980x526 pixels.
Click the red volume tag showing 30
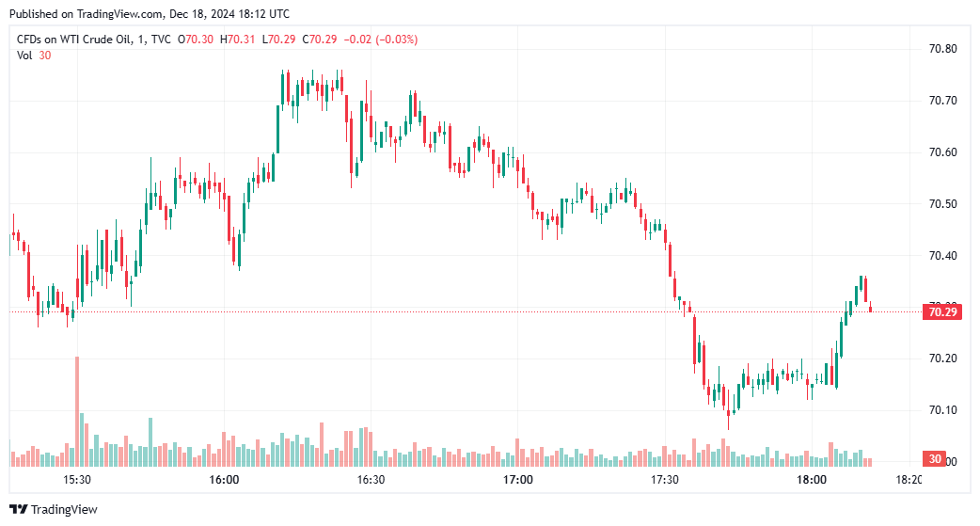[x=935, y=459]
